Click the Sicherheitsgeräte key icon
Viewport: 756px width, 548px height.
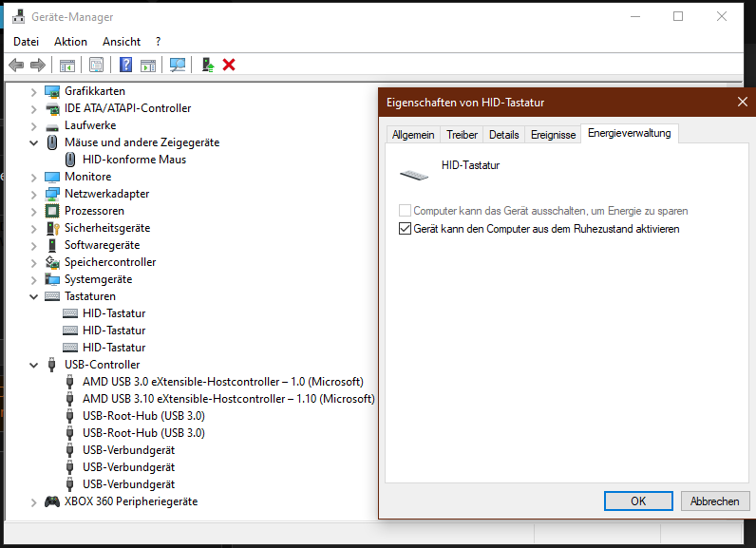52,228
